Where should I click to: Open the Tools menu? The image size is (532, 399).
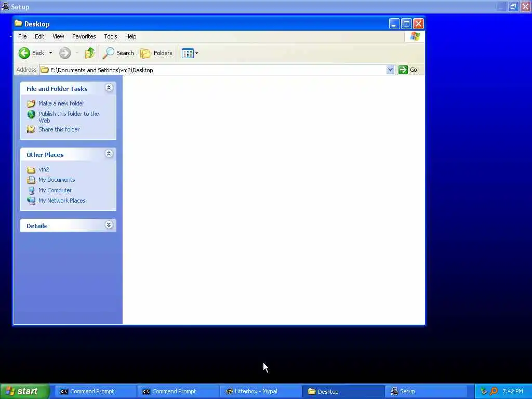pyautogui.click(x=111, y=36)
